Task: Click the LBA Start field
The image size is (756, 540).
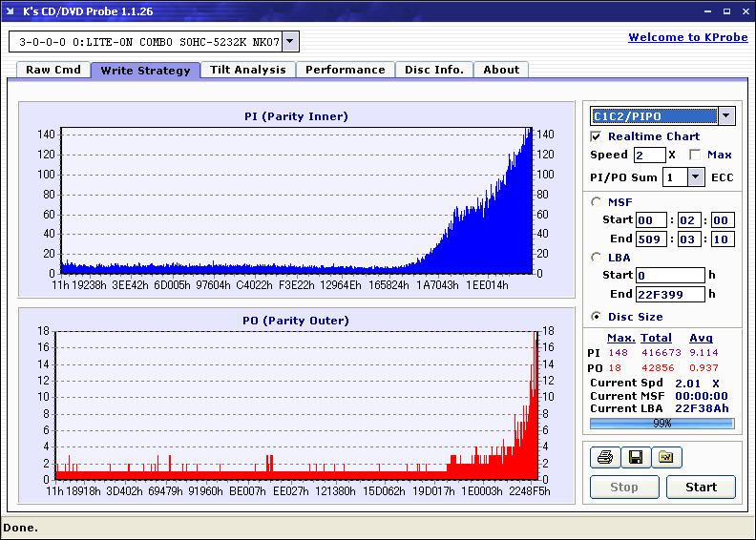Action: click(x=670, y=275)
